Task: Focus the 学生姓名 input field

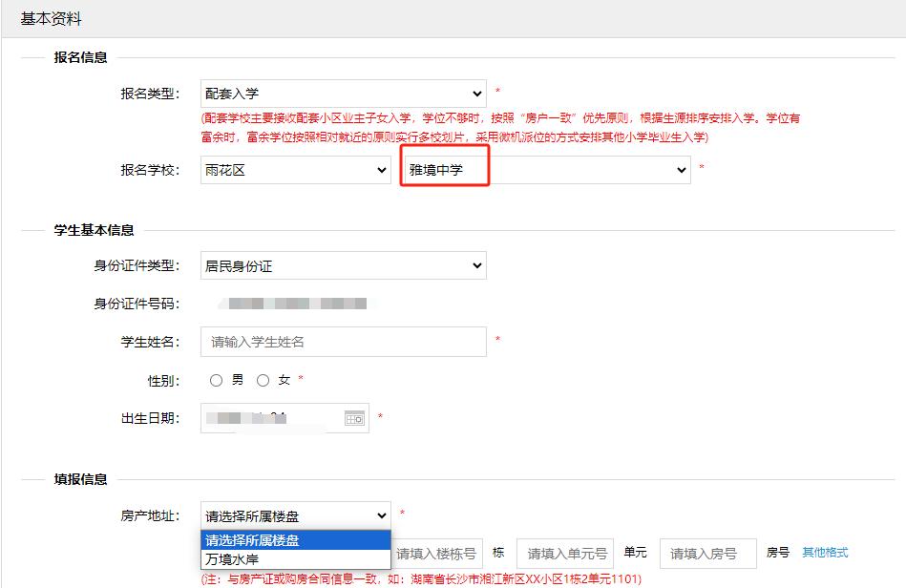Action: point(344,341)
